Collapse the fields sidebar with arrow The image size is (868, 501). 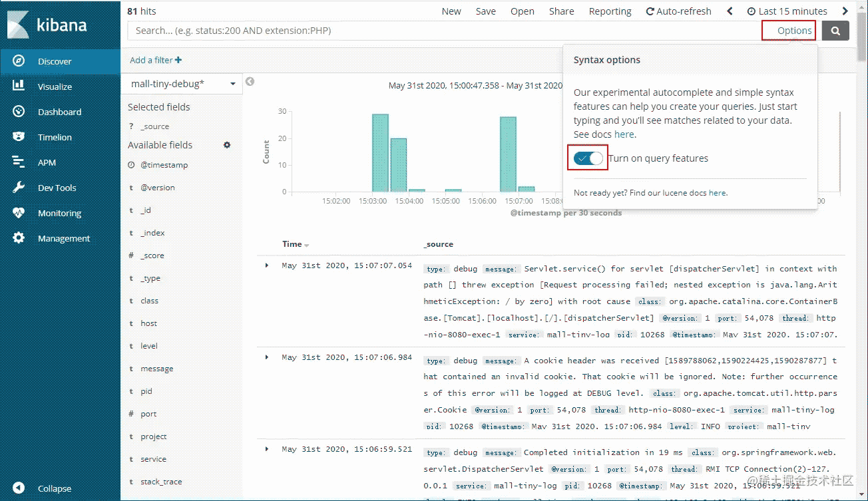250,82
